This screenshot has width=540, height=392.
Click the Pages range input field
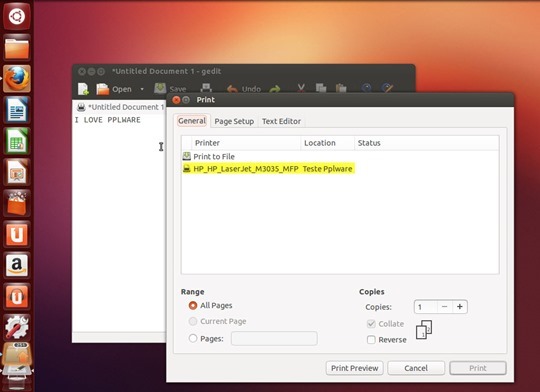click(x=274, y=339)
